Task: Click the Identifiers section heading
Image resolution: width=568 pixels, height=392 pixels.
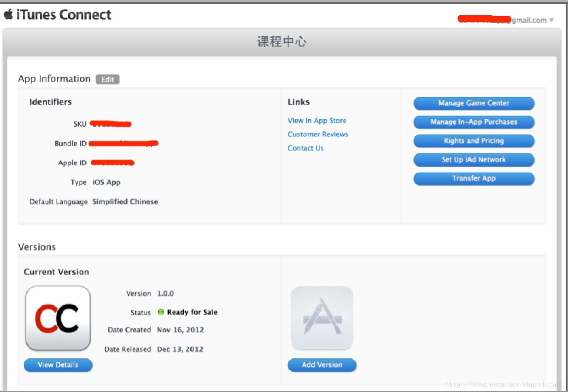Action: [x=50, y=102]
